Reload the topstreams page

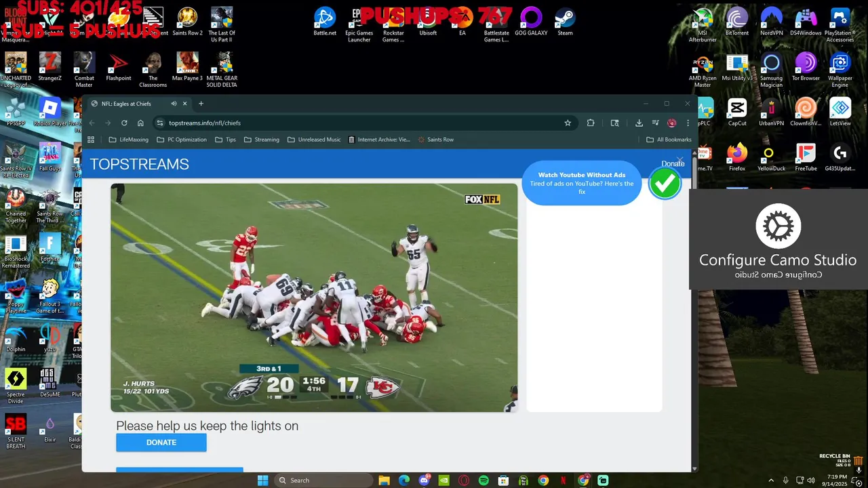[x=124, y=123]
